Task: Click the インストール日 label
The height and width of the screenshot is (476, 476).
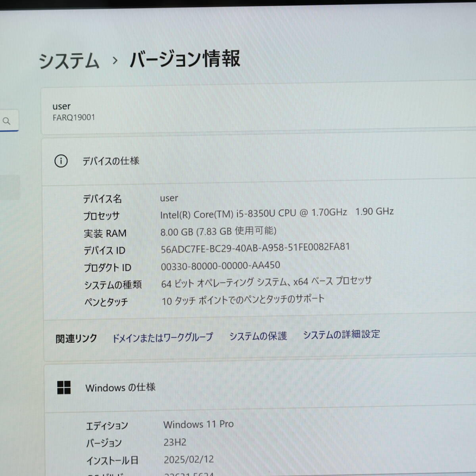Action: (113, 461)
